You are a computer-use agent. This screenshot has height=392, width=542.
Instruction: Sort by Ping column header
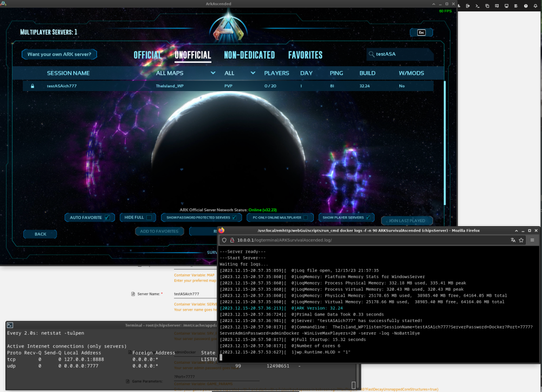click(x=337, y=73)
